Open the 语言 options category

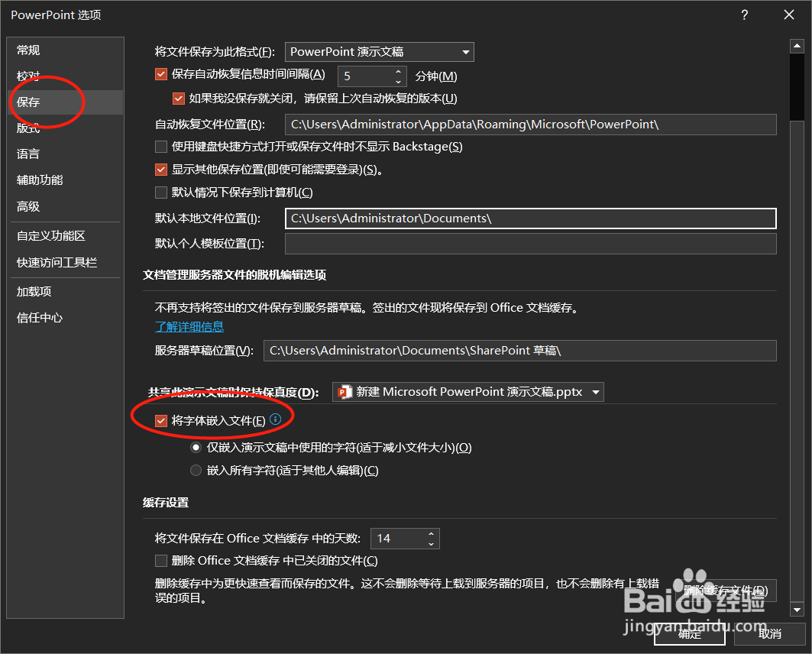[65, 154]
